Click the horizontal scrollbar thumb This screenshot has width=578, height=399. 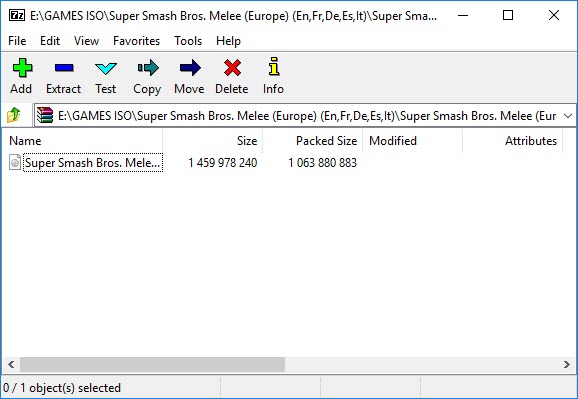tap(152, 365)
